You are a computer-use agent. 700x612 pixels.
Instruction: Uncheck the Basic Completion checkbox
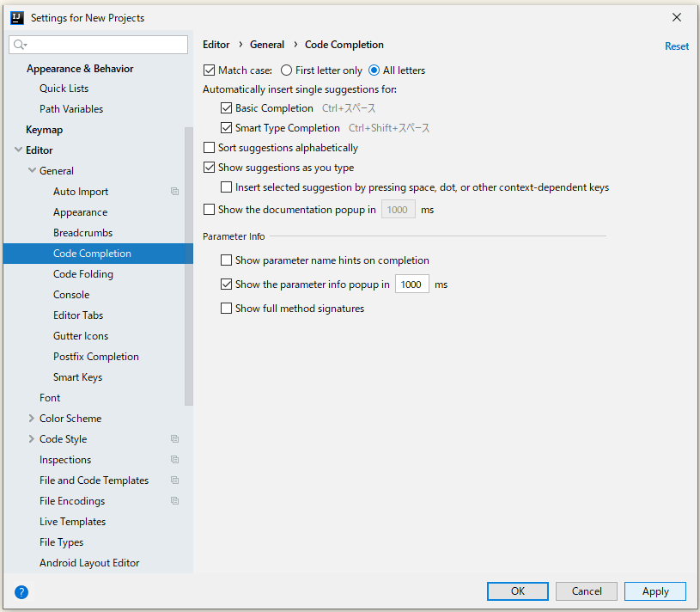(227, 108)
